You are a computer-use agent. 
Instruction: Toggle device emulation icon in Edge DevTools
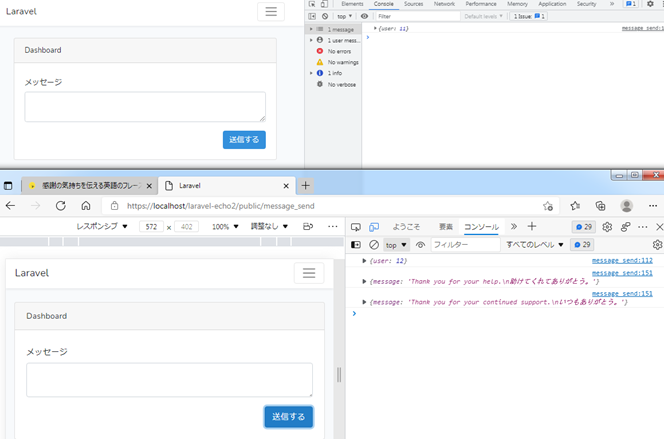coord(374,227)
